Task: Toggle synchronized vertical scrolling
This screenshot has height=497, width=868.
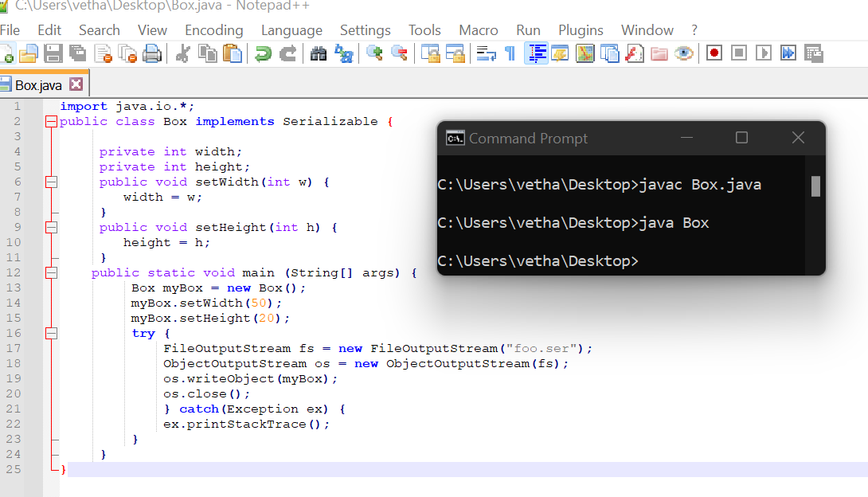Action: (x=430, y=53)
